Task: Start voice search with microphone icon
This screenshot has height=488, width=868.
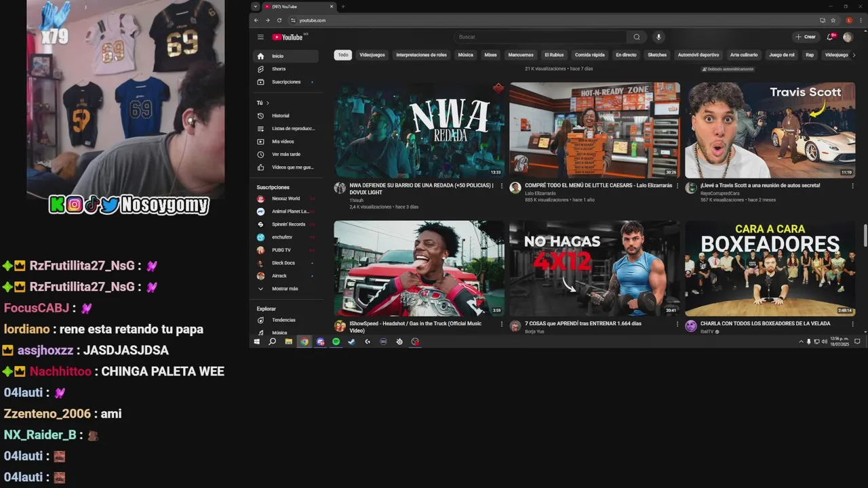Action: coord(658,37)
